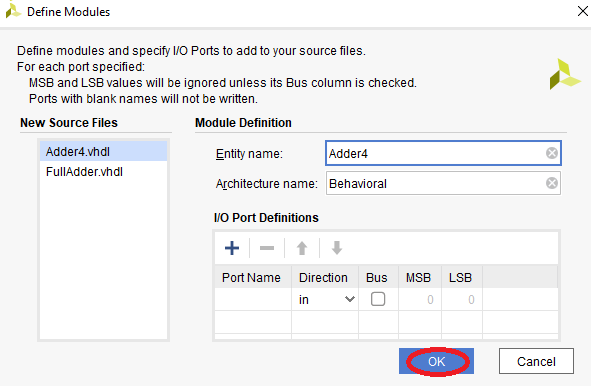The width and height of the screenshot is (591, 386).
Task: Add a new port with plus icon
Action: [x=232, y=248]
